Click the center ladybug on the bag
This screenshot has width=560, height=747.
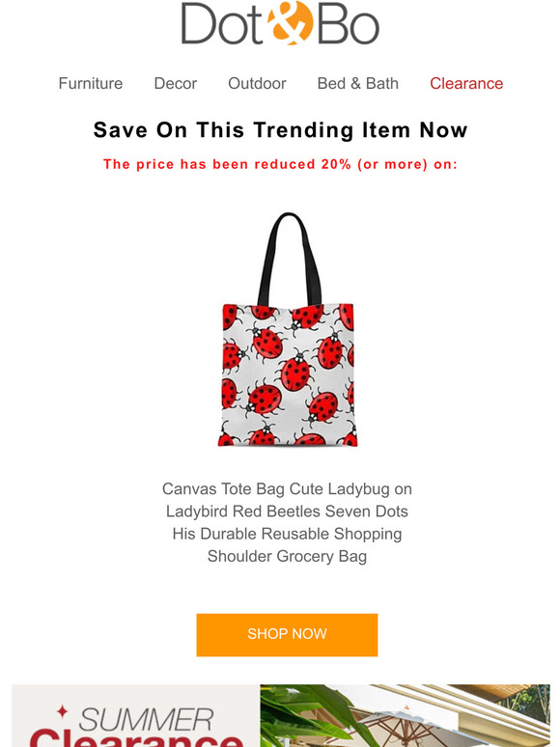point(294,371)
